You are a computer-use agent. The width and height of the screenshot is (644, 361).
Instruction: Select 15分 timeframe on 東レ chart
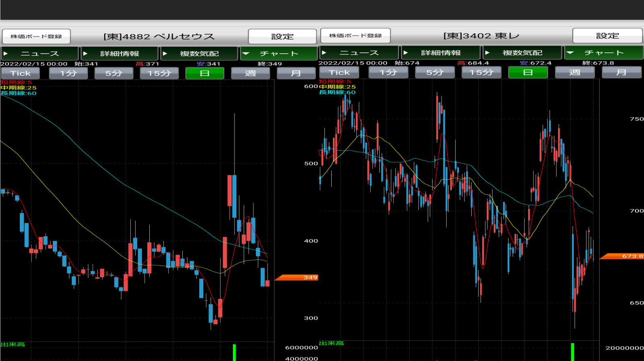481,73
